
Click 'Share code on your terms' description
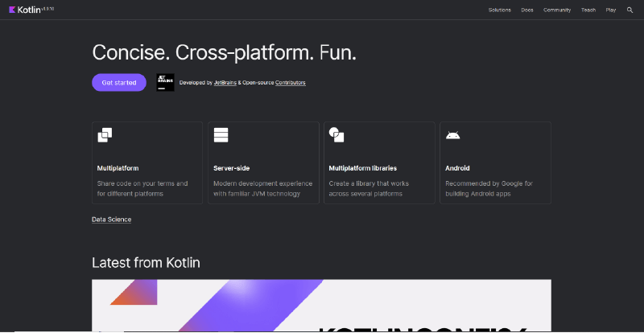pyautogui.click(x=142, y=188)
